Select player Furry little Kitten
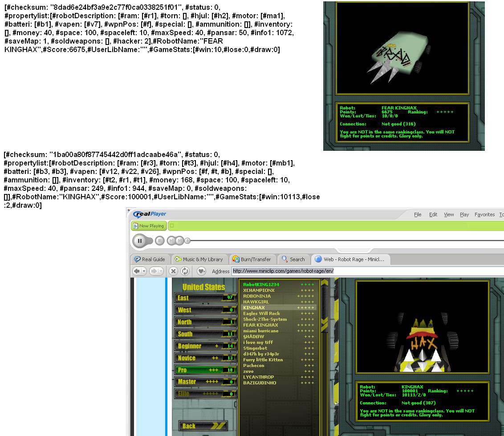The height and width of the screenshot is (436, 504). (x=278, y=359)
